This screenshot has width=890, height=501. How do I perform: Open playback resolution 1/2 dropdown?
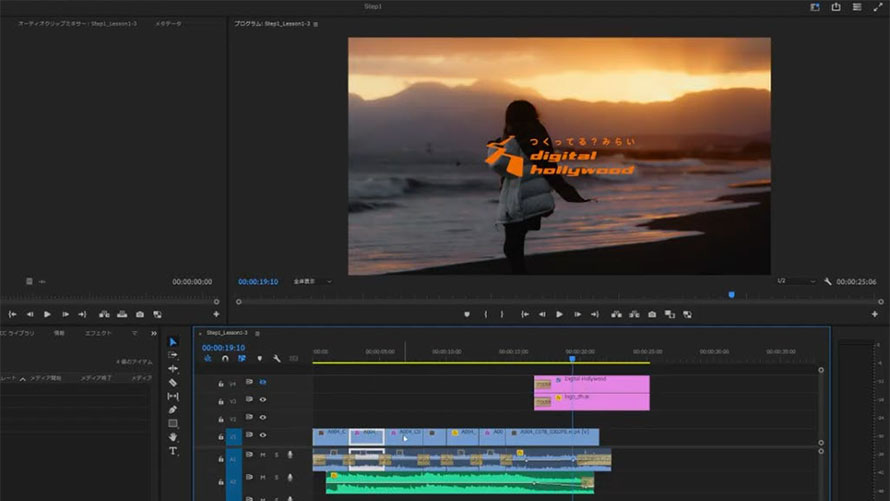[796, 282]
